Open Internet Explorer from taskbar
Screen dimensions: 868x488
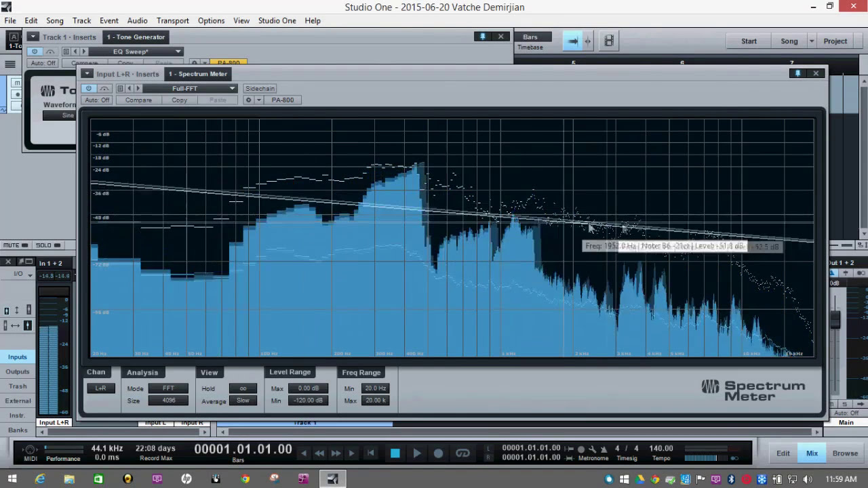click(x=40, y=479)
